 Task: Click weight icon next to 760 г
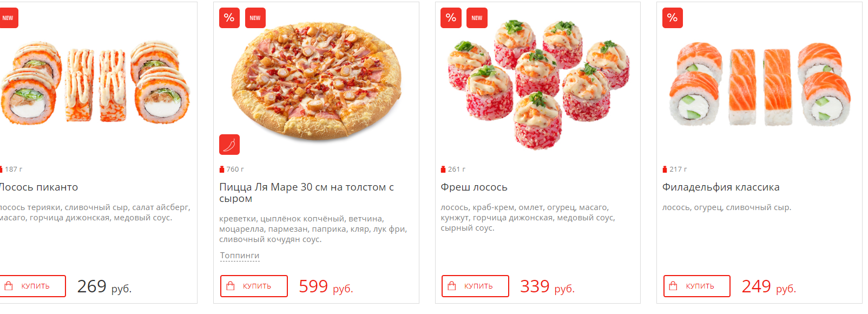(x=222, y=169)
